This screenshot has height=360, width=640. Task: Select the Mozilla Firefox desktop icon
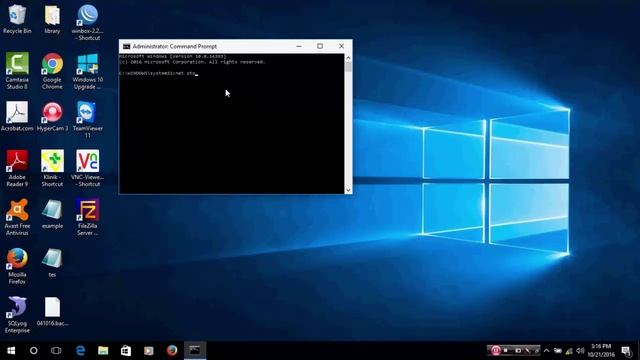(x=17, y=266)
